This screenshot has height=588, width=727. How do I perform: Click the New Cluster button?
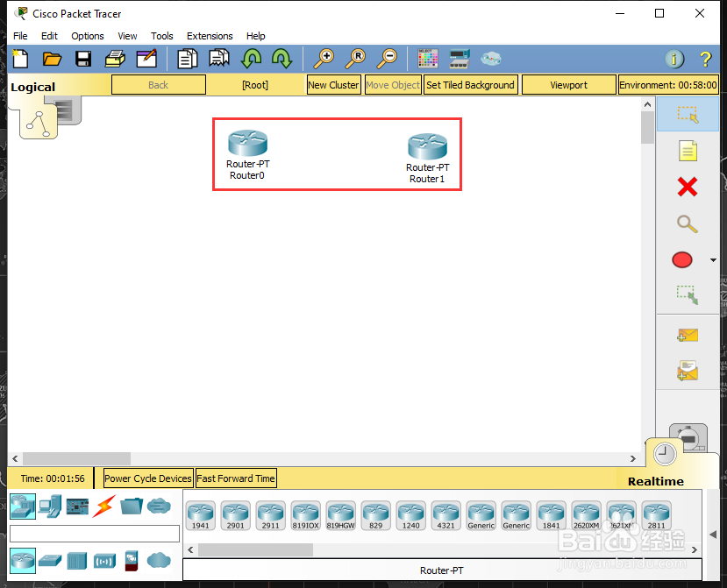click(333, 85)
